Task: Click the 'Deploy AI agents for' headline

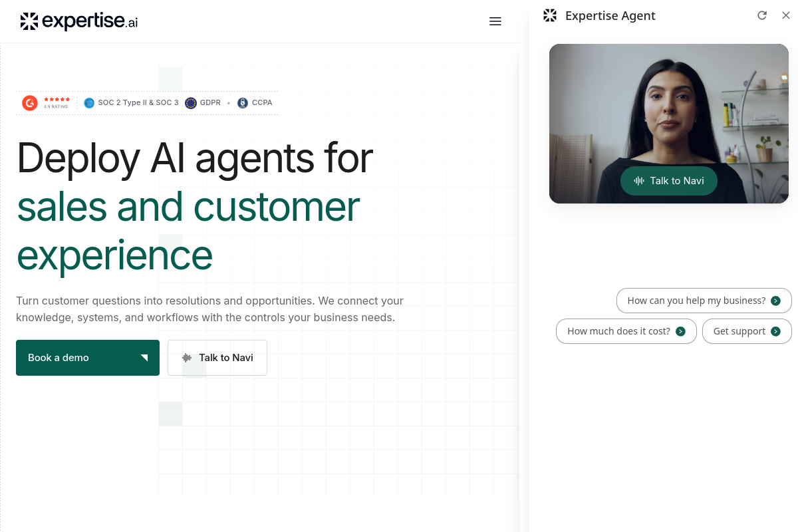Action: [x=195, y=158]
